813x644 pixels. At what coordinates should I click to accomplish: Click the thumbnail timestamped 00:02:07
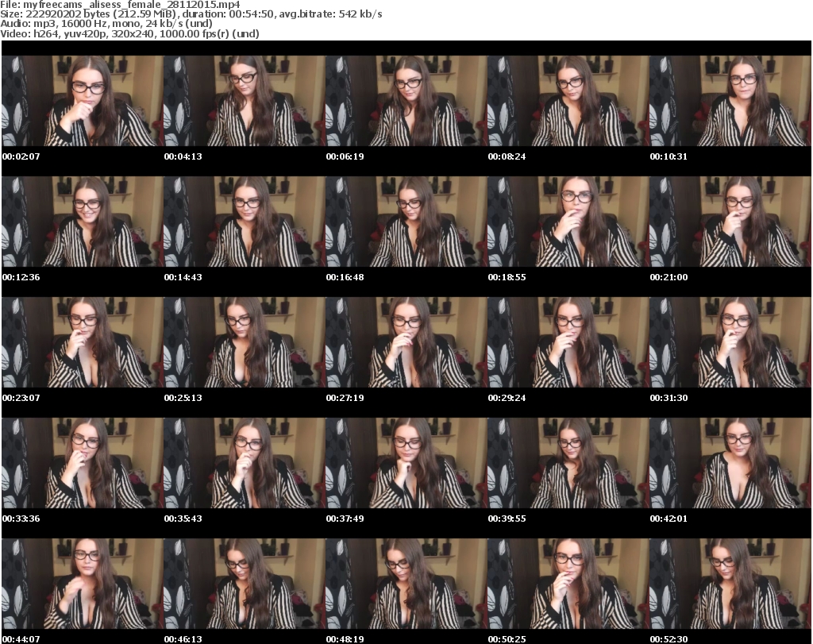coord(83,101)
